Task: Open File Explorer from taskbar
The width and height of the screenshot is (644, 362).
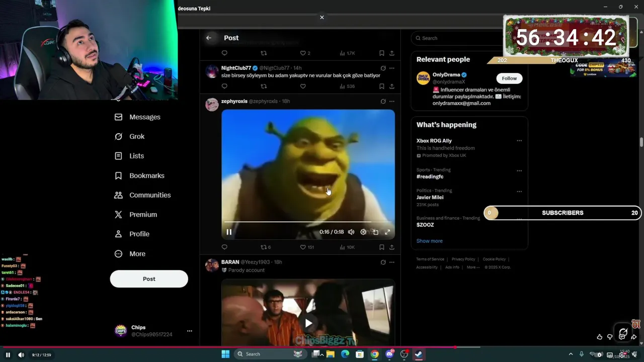Action: tap(330, 354)
